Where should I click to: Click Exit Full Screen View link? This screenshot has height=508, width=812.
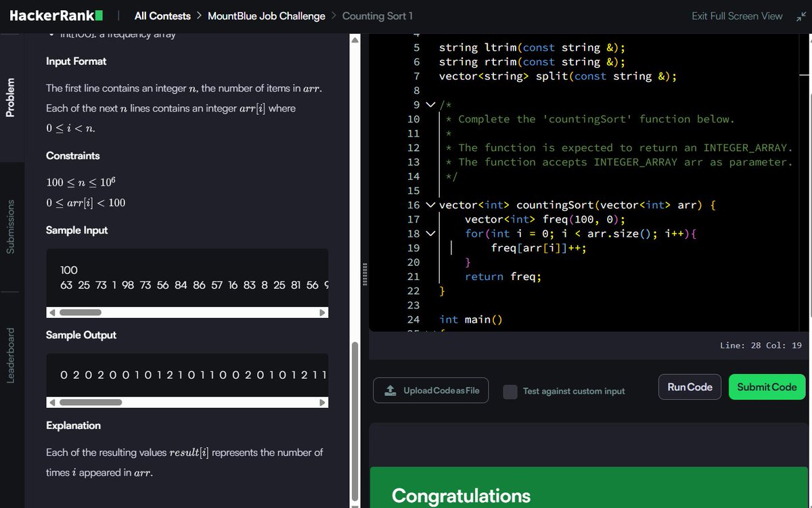[737, 16]
